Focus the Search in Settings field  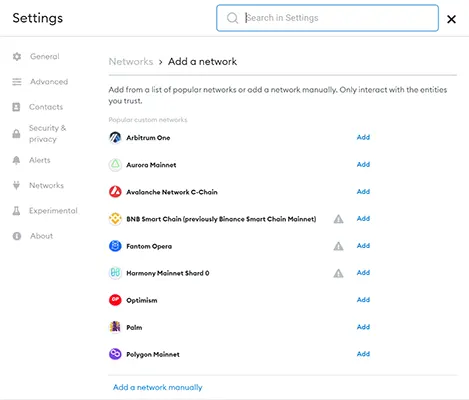click(x=327, y=18)
